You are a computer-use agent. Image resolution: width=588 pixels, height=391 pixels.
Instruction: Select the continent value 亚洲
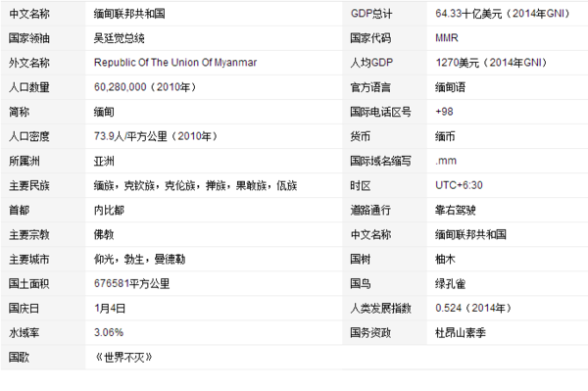[104, 161]
